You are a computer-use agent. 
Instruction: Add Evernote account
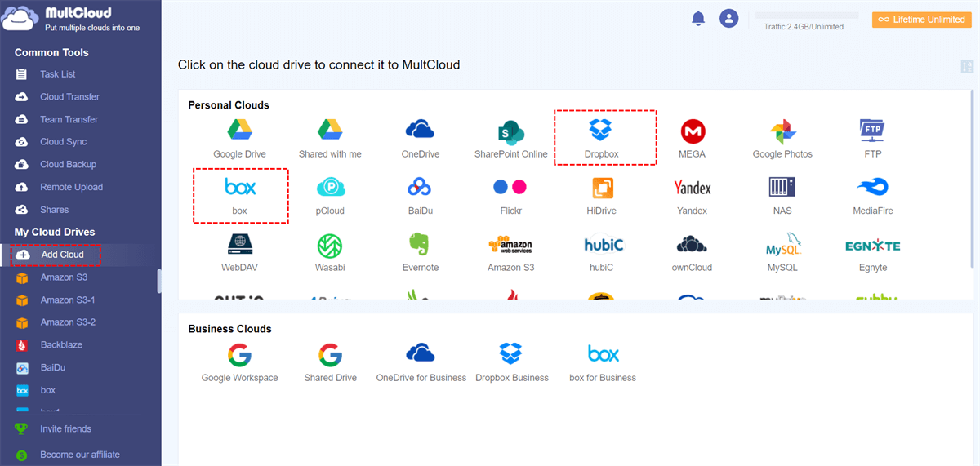pyautogui.click(x=421, y=252)
